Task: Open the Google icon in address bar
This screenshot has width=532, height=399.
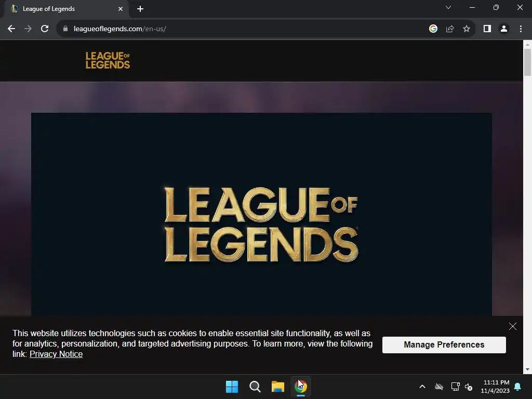Action: (433, 29)
